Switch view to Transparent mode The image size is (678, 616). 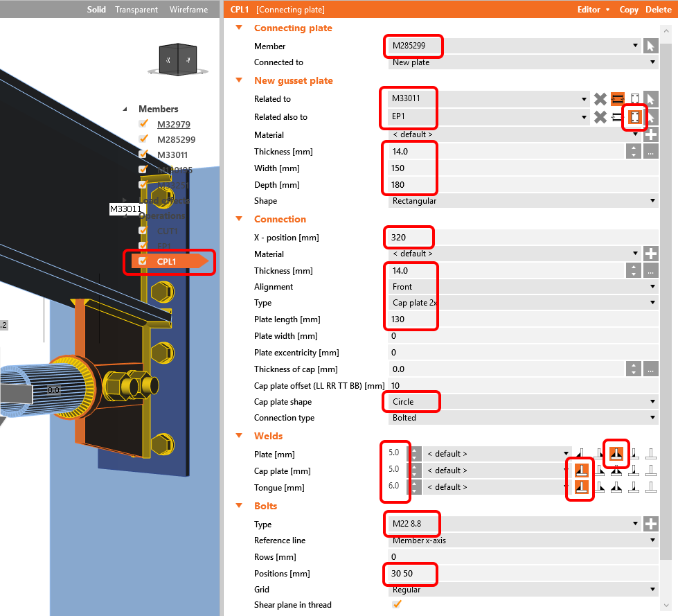136,9
